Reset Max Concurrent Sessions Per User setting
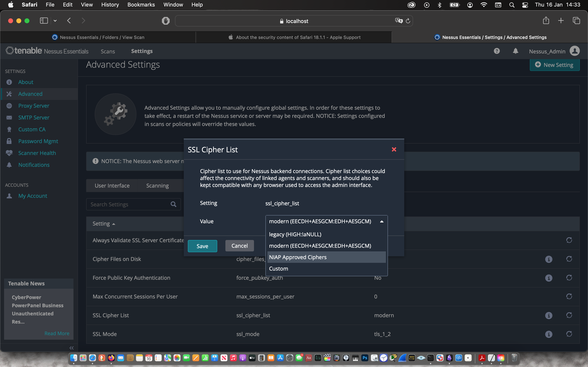This screenshot has width=588, height=367. coord(569,297)
